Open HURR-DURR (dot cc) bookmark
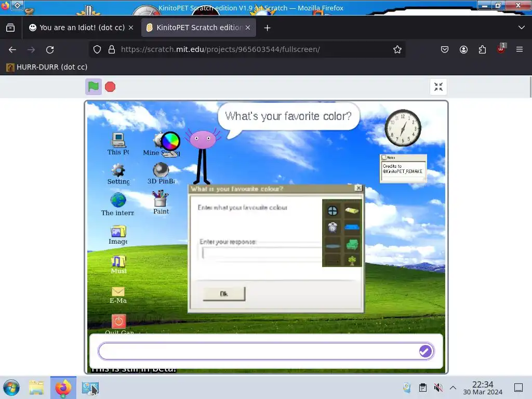The image size is (532, 399). pyautogui.click(x=47, y=67)
